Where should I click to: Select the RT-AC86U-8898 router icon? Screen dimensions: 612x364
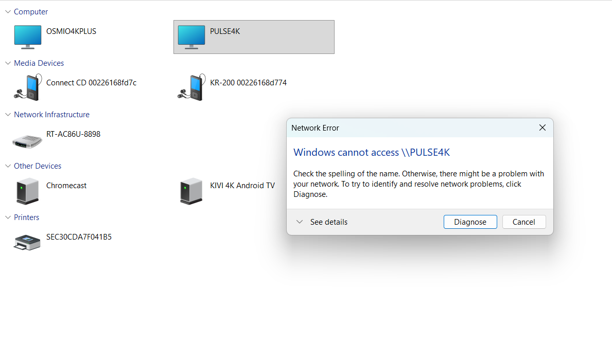tap(27, 141)
